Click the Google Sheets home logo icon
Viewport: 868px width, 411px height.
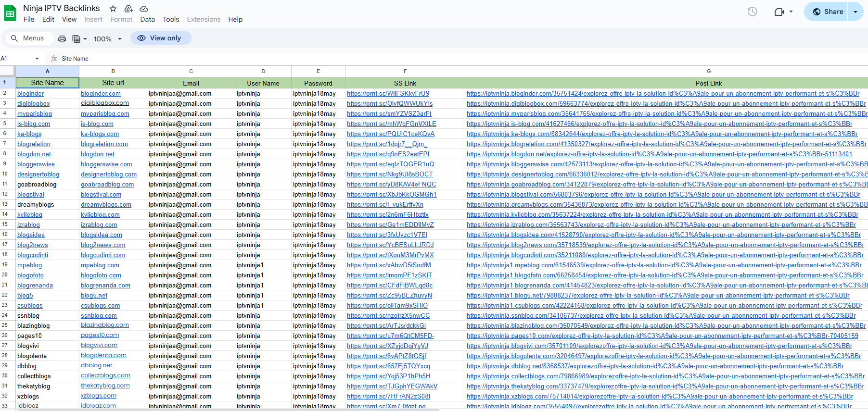tap(10, 13)
